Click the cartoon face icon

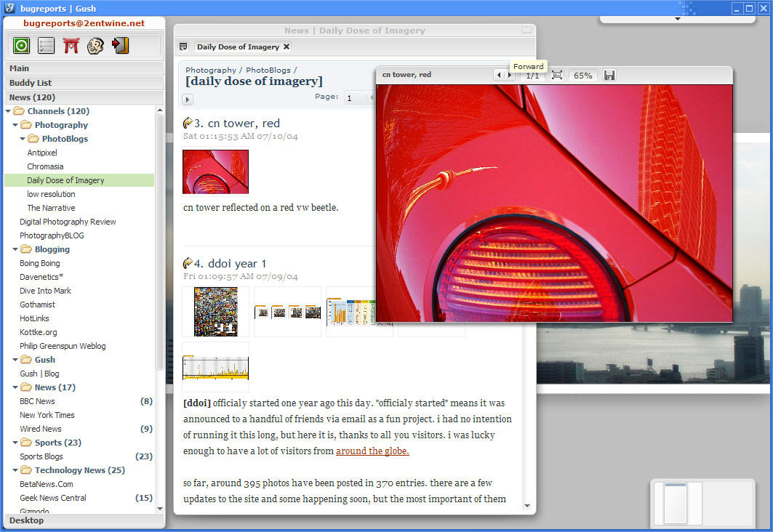[96, 46]
